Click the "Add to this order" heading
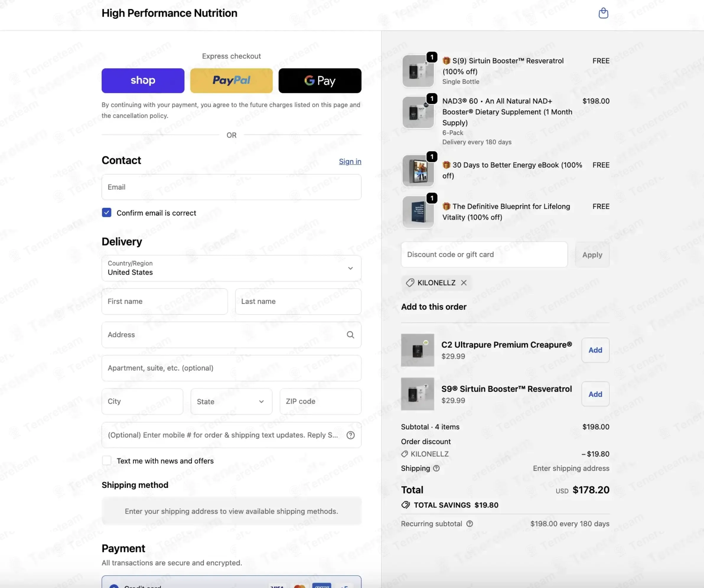 click(434, 307)
